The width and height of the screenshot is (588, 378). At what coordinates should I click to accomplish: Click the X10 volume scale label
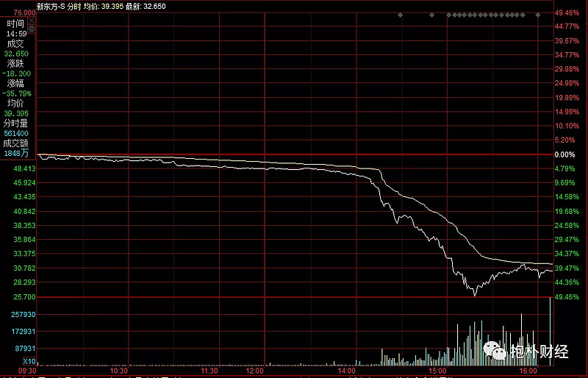point(29,361)
